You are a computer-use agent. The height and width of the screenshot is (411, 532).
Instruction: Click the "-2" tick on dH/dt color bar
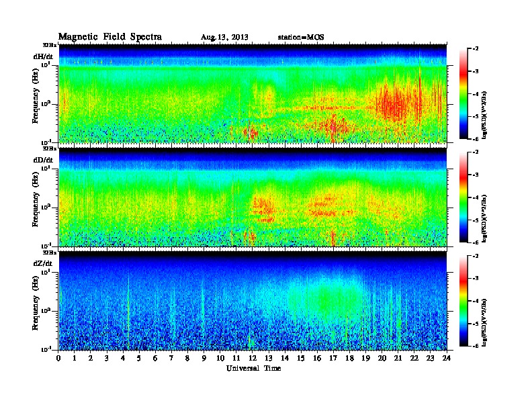[x=476, y=49]
